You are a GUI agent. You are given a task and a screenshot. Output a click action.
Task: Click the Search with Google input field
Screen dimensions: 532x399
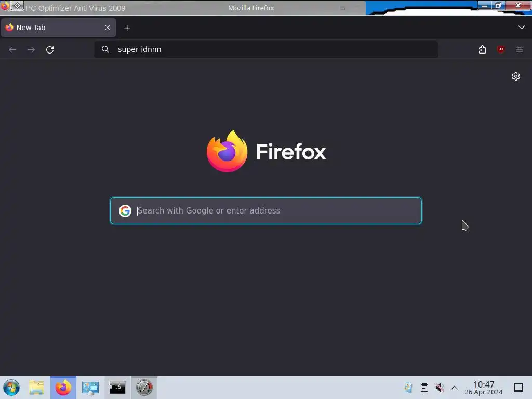click(x=266, y=211)
